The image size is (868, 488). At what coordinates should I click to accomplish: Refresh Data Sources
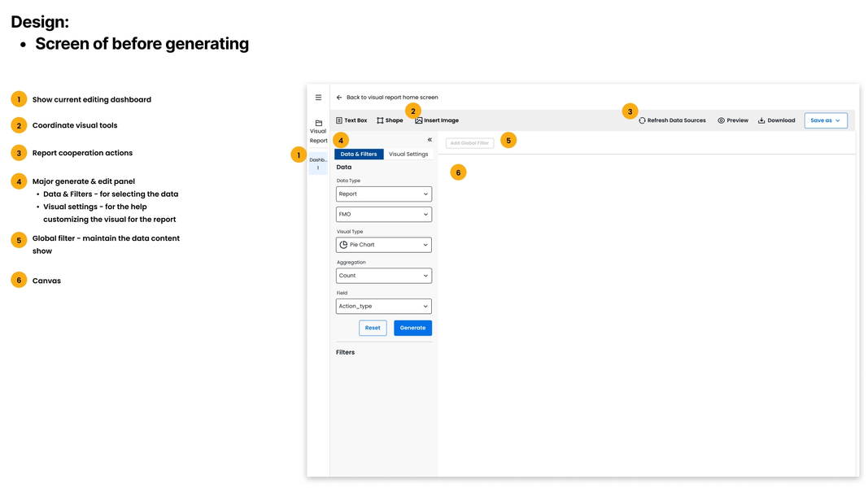tap(672, 120)
